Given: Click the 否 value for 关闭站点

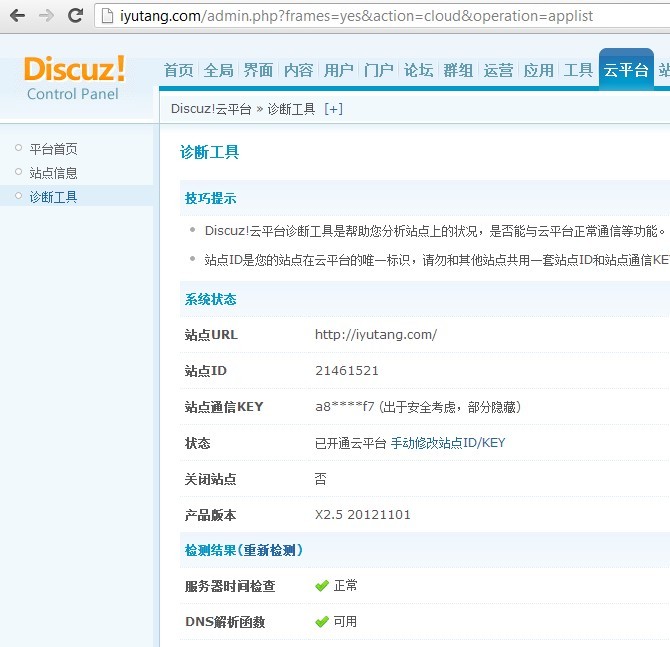Looking at the screenshot, I should pyautogui.click(x=321, y=479).
